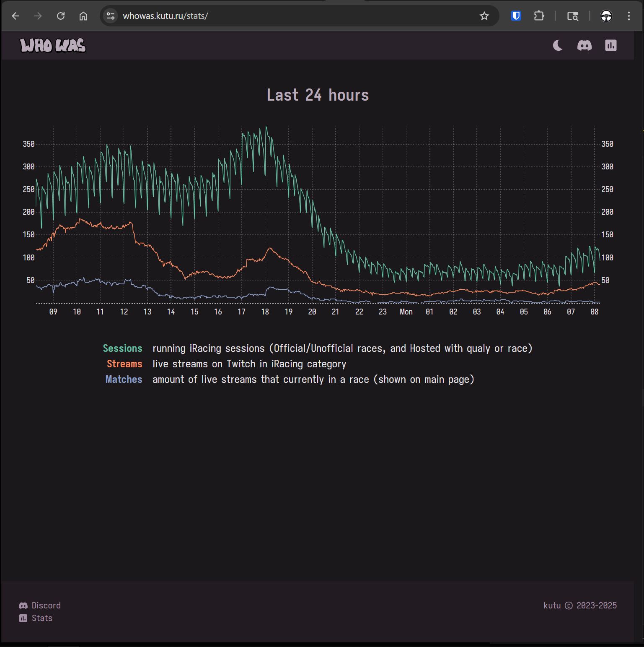Toggle dark mode with the moon icon
The width and height of the screenshot is (644, 647).
[558, 45]
